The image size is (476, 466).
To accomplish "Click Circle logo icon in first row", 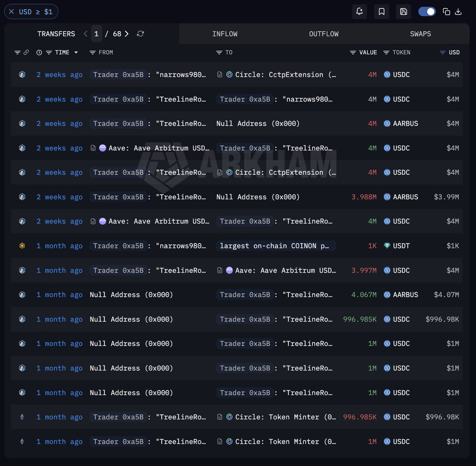I will (229, 74).
